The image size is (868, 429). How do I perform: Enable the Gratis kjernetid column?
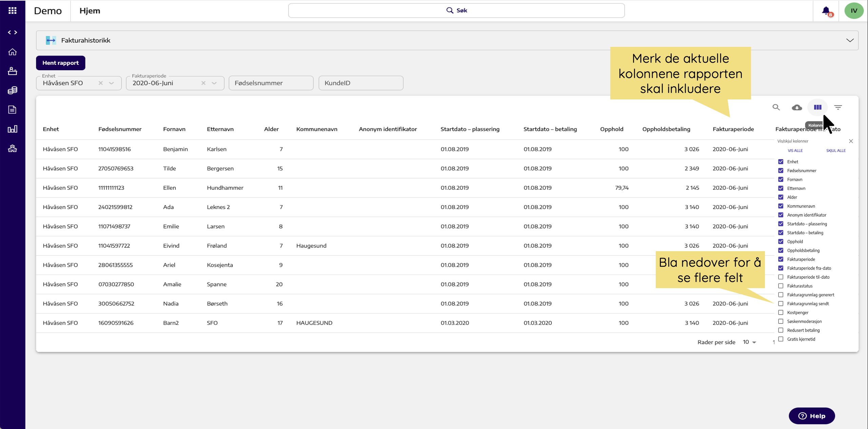tap(781, 339)
